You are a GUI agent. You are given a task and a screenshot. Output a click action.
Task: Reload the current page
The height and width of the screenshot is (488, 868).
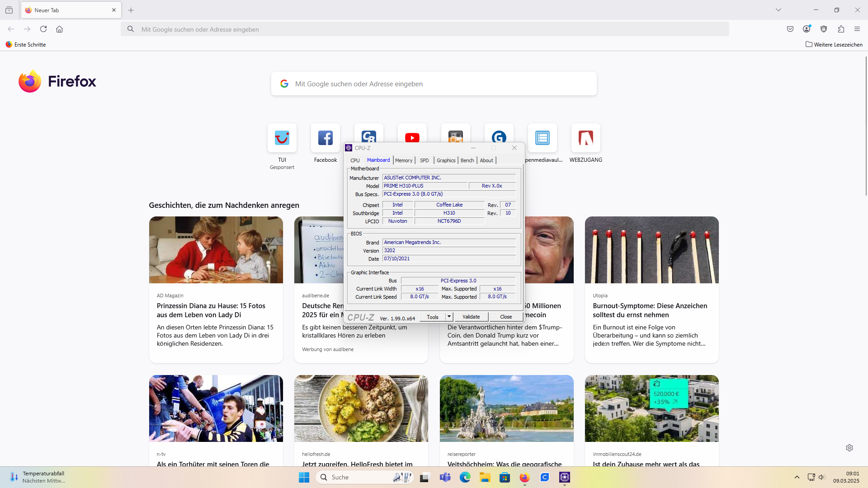coord(43,29)
